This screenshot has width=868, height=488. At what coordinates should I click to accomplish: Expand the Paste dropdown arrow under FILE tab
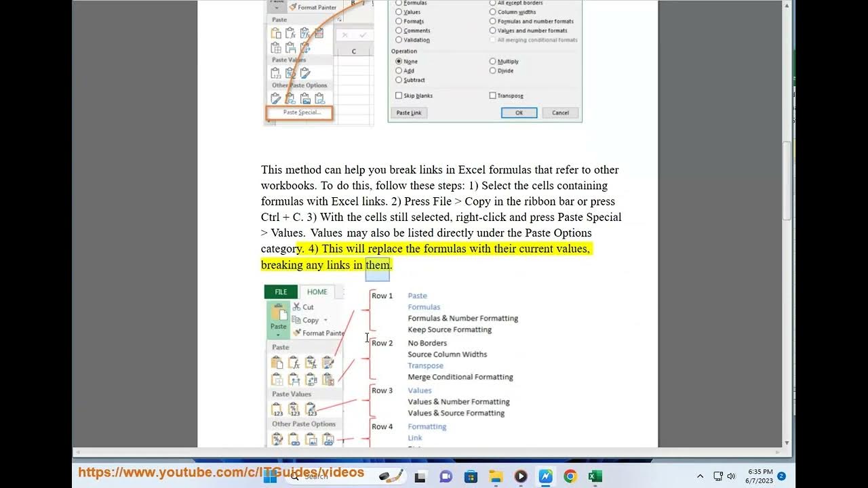pos(279,334)
